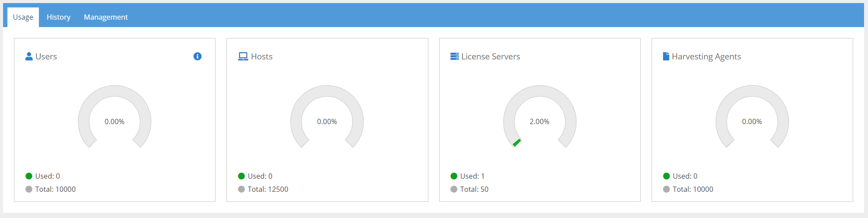The height and width of the screenshot is (218, 868).
Task: Click 'Total: 10000' in Harvesting Agents card
Action: [x=693, y=189]
